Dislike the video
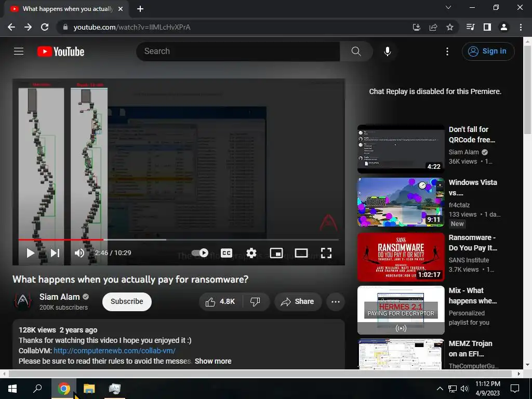 [255, 302]
